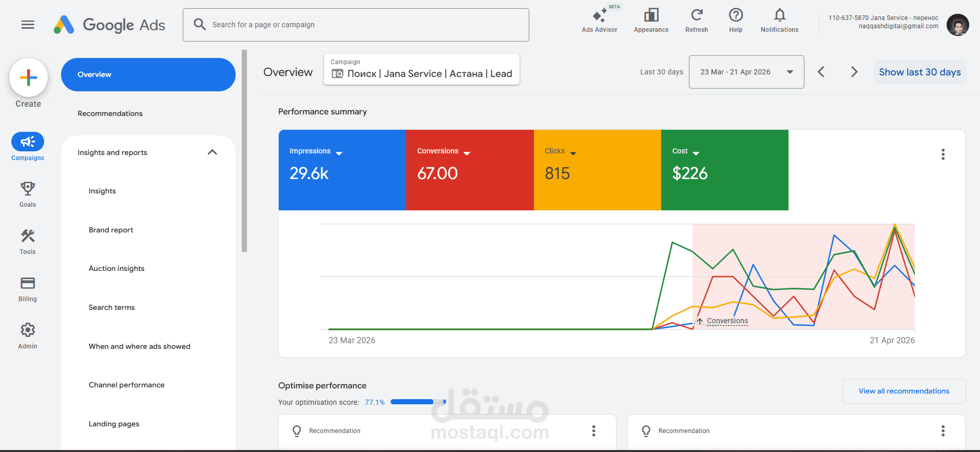Select the yellow Clicks metric tile
Screen dimensions: 980x452
coord(598,170)
